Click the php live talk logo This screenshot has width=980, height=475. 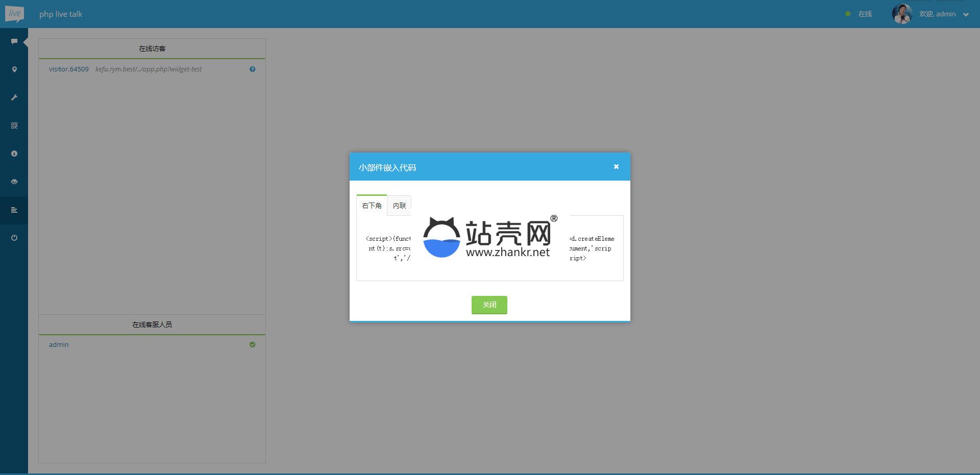(x=14, y=14)
